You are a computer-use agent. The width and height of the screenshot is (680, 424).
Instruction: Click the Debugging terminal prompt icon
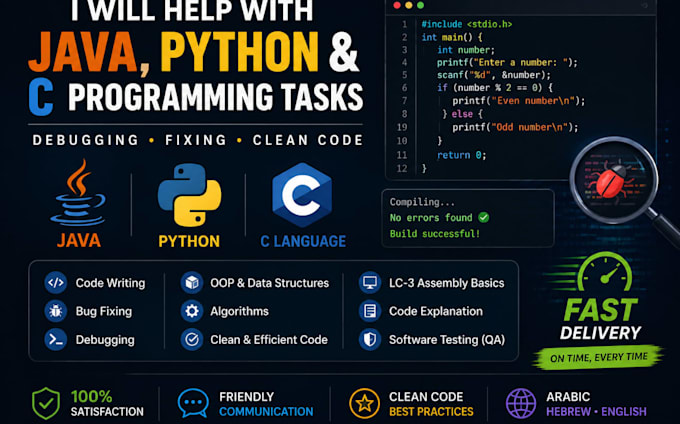click(x=56, y=339)
